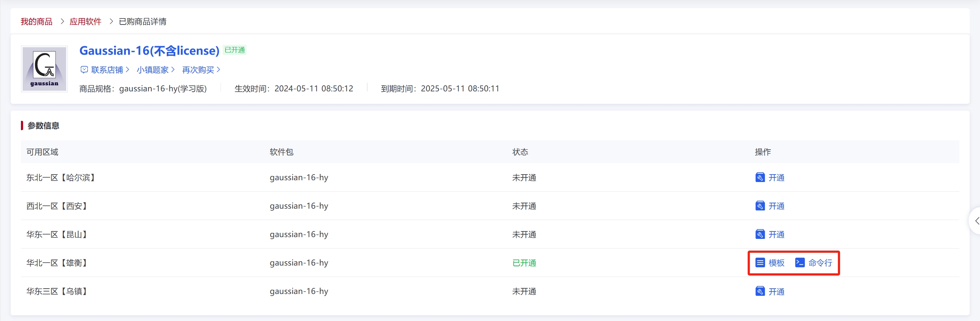Click the chevron after 再次购买
Screen dimensions: 980x321
click(x=218, y=70)
